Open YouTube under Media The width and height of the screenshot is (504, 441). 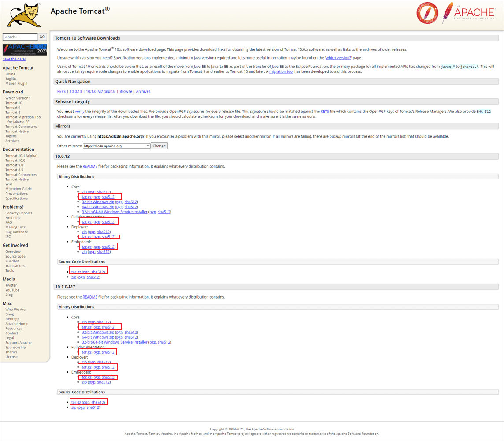(x=12, y=290)
